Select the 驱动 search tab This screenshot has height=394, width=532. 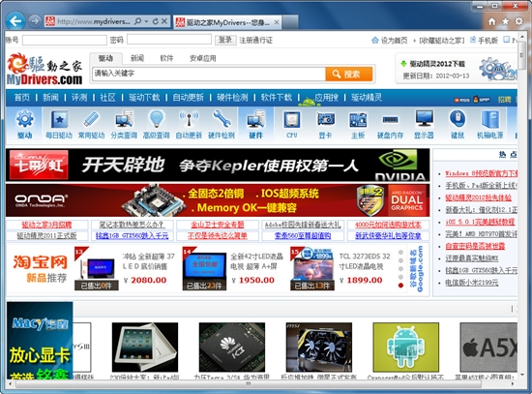point(105,58)
